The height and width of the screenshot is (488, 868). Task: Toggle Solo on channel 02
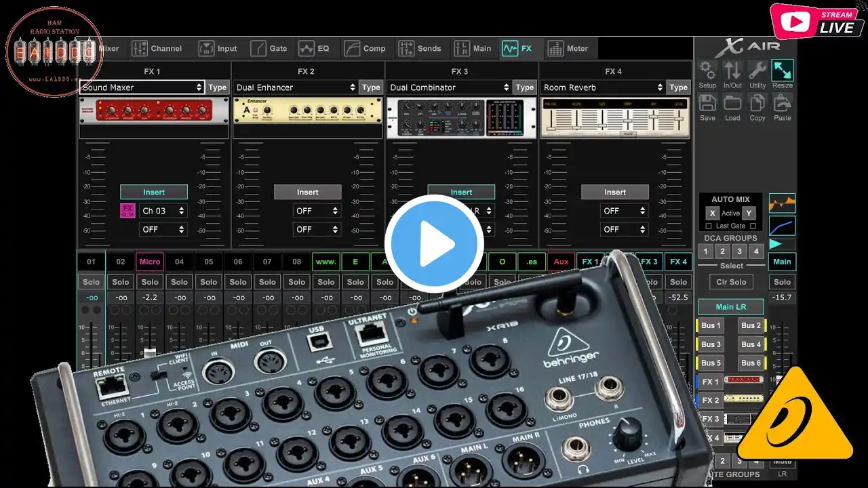pyautogui.click(x=121, y=282)
